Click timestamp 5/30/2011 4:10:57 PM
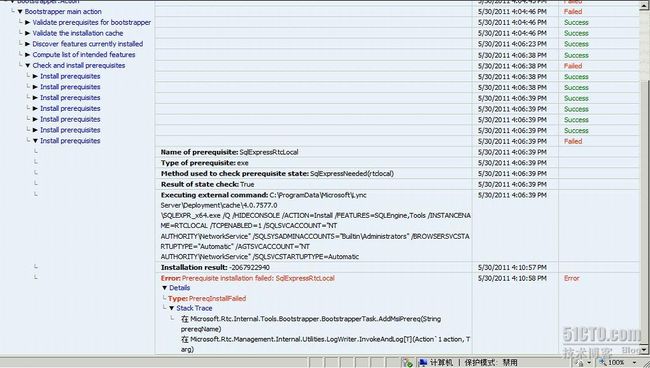The image size is (650, 368). (x=512, y=267)
